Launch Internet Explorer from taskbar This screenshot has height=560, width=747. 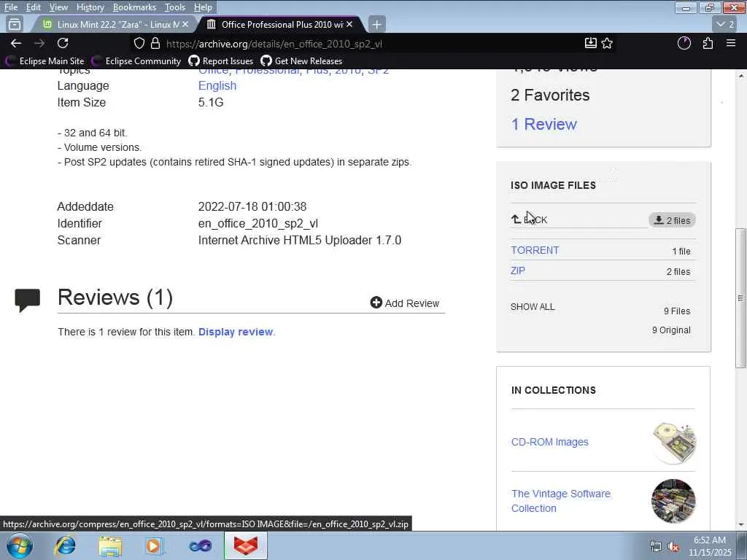coord(65,546)
